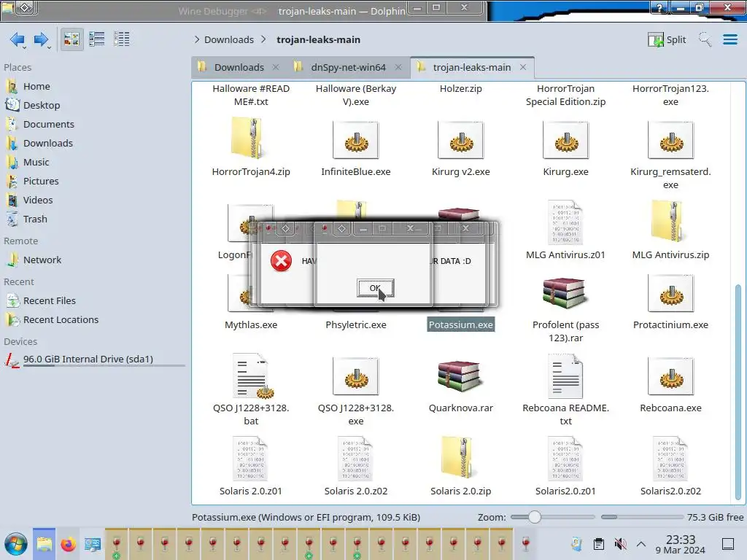Expand the chevron before Downloads breadcrumb
The width and height of the screenshot is (747, 560).
point(197,39)
